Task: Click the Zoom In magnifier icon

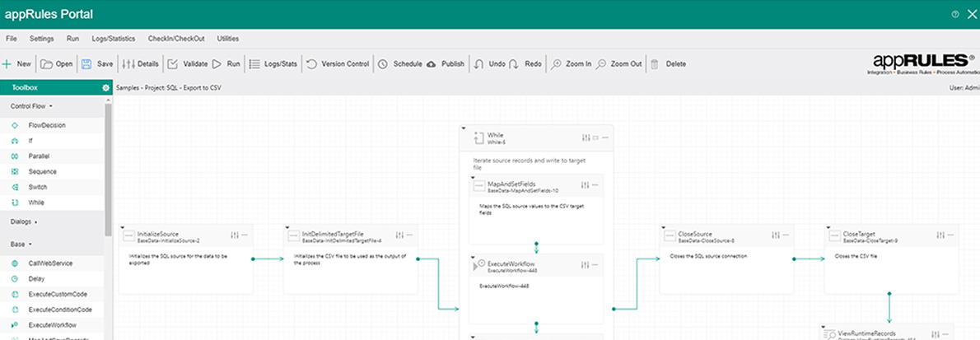Action: click(555, 63)
